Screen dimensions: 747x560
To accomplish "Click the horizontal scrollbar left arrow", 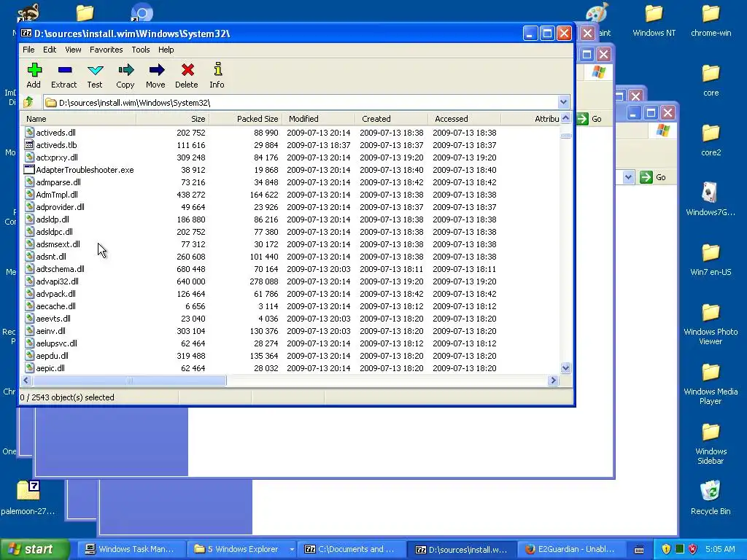I will click(x=26, y=381).
